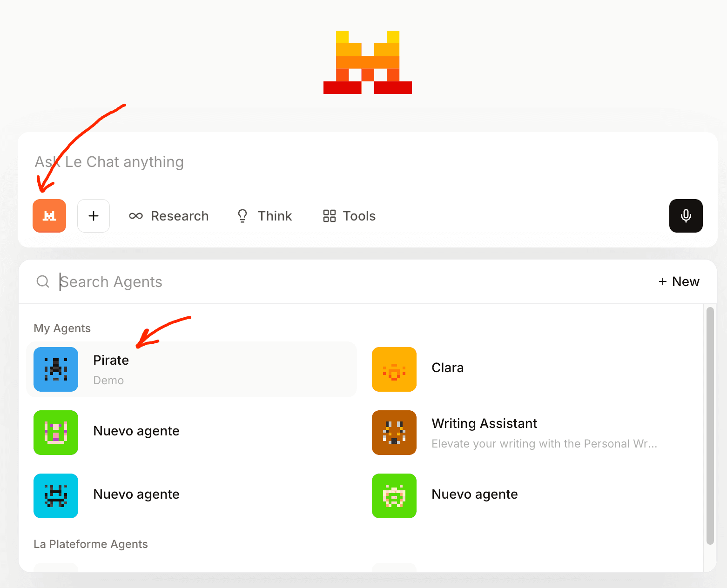Viewport: 727px width, 588px height.
Task: Click "Nuevo agente" label beside the pink-faced avatar
Action: point(136,431)
